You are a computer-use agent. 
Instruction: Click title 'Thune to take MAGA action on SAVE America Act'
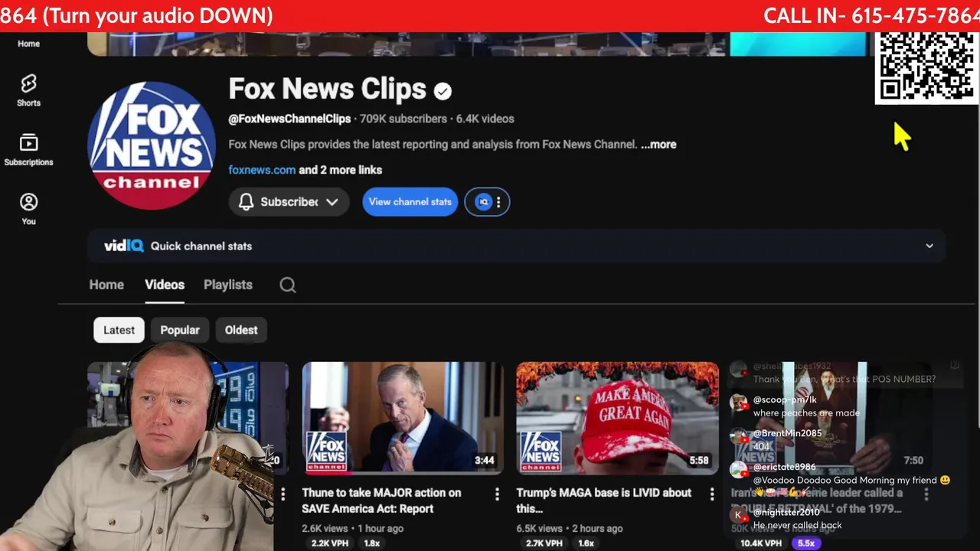381,500
